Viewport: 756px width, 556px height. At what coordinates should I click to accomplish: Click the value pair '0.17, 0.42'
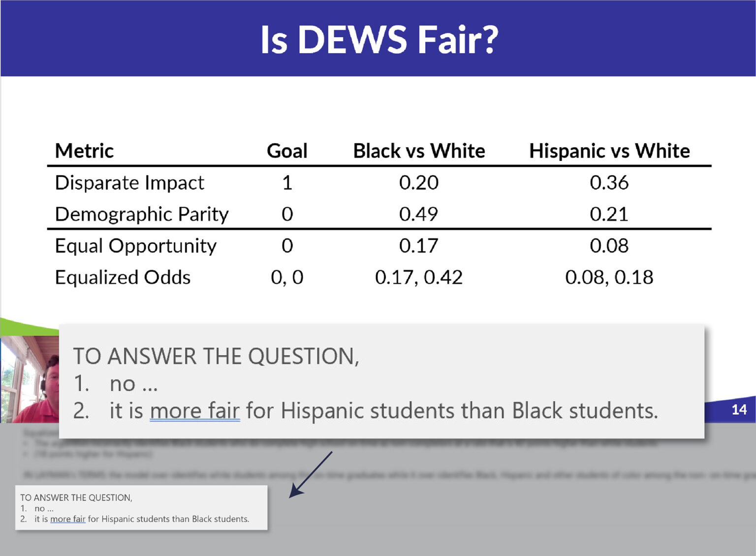tap(419, 277)
